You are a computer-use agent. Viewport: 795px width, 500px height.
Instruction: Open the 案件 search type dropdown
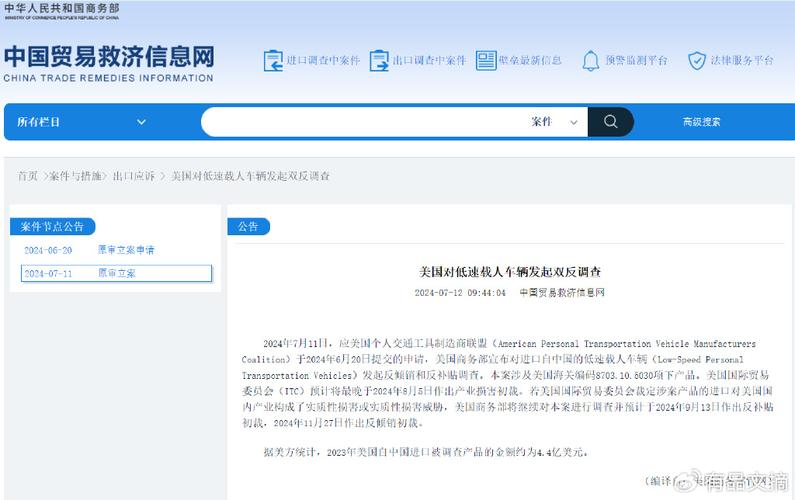pyautogui.click(x=554, y=122)
